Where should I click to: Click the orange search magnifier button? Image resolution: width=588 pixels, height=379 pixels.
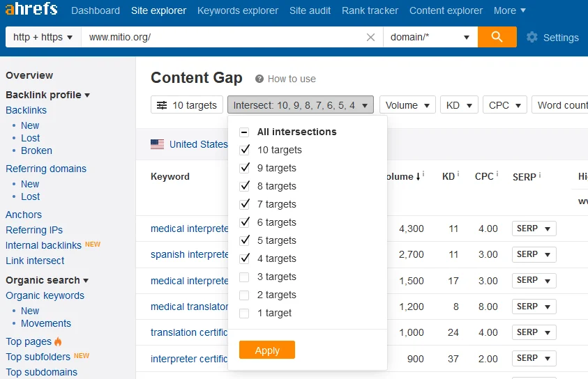click(497, 37)
